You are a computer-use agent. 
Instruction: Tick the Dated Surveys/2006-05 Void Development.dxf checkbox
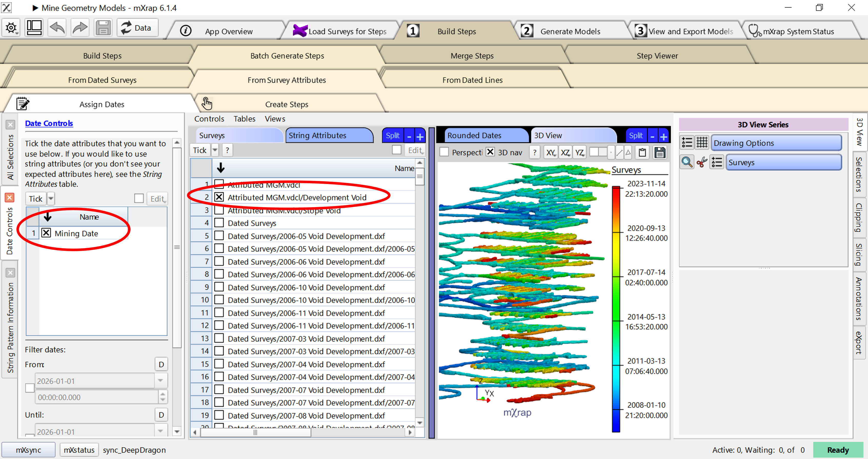[x=219, y=236]
